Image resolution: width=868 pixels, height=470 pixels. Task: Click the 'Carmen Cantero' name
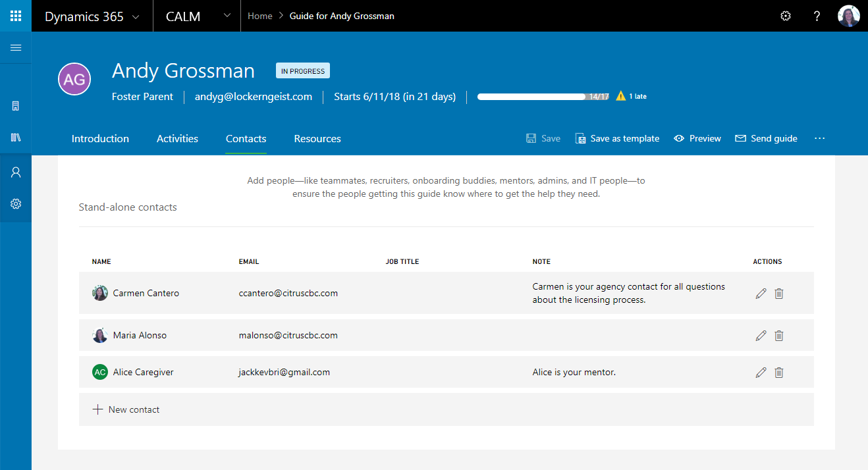[x=146, y=293]
